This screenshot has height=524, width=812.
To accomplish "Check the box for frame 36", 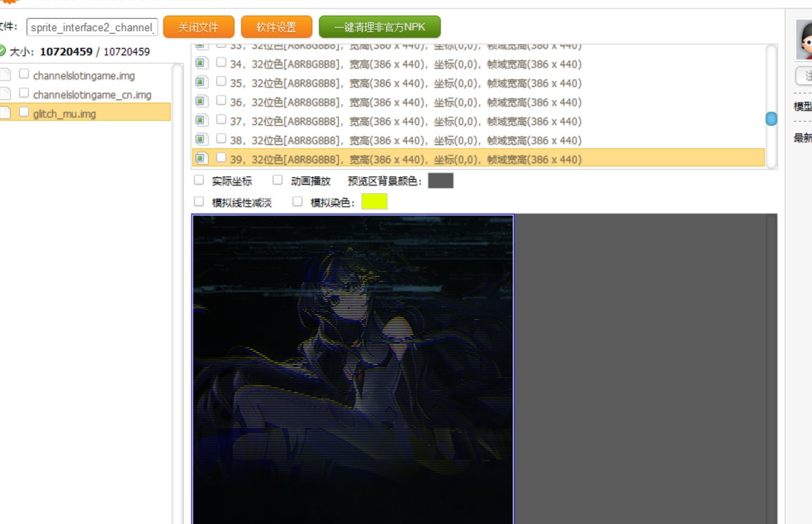I will (221, 101).
